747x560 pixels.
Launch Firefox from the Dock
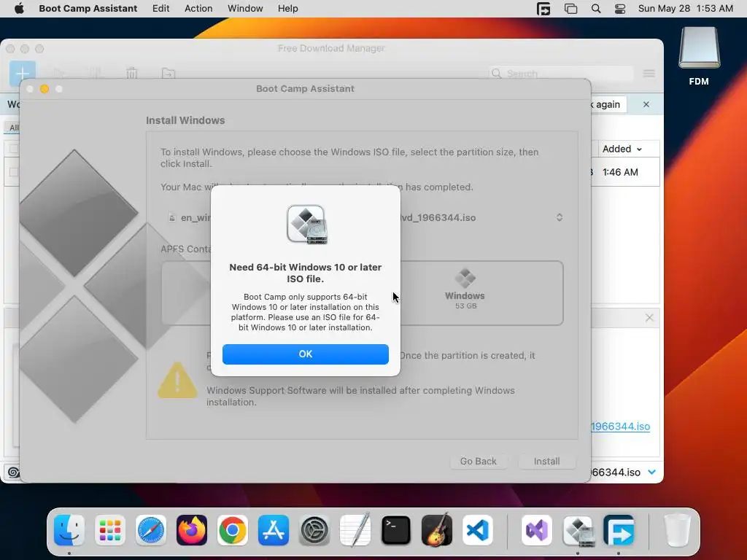pos(192,530)
